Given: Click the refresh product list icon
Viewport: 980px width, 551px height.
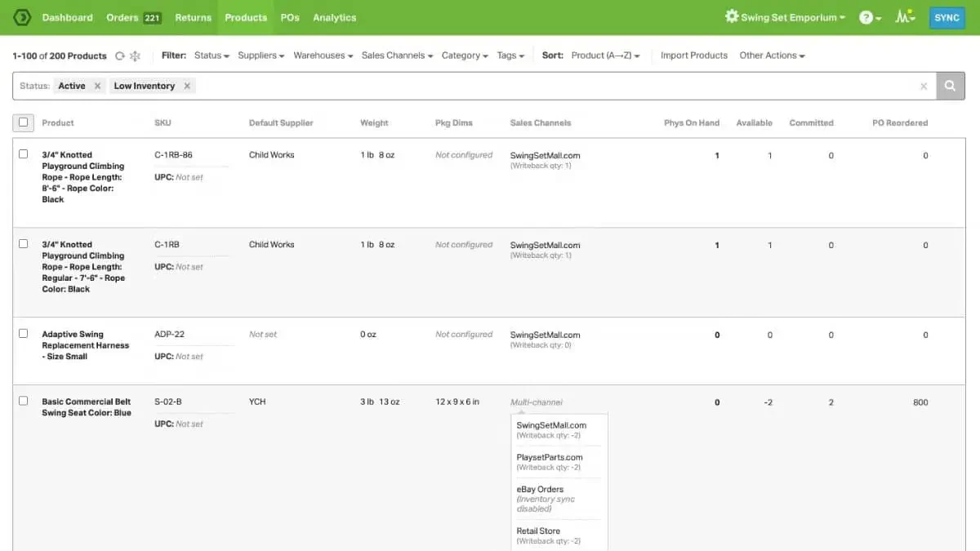Looking at the screenshot, I should [x=120, y=56].
